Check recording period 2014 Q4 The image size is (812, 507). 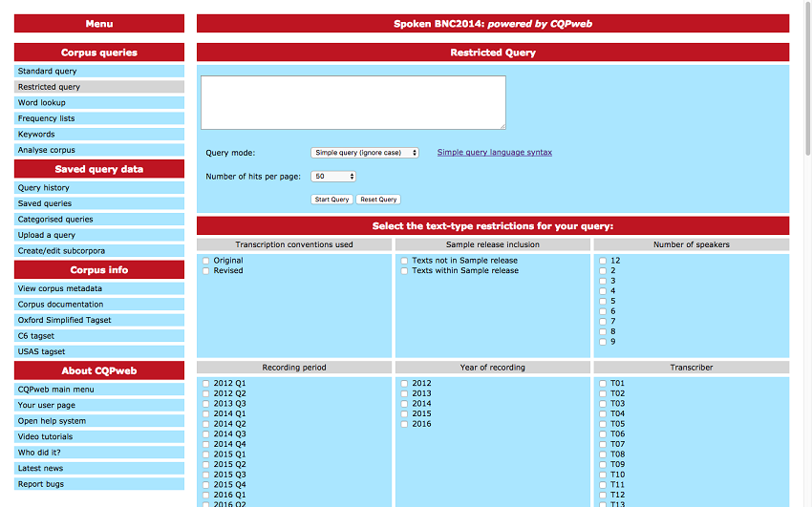coord(206,444)
